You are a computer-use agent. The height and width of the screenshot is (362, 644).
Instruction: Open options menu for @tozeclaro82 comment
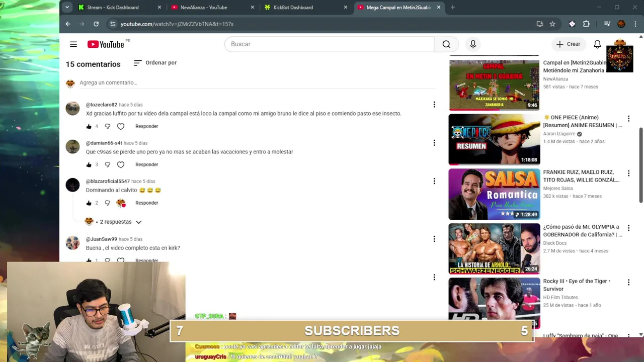pos(434,105)
